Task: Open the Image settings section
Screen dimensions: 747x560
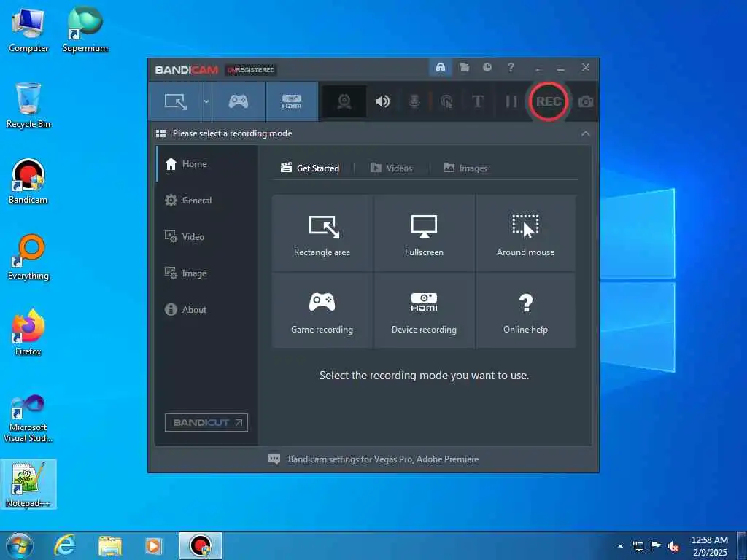Action: 206,273
